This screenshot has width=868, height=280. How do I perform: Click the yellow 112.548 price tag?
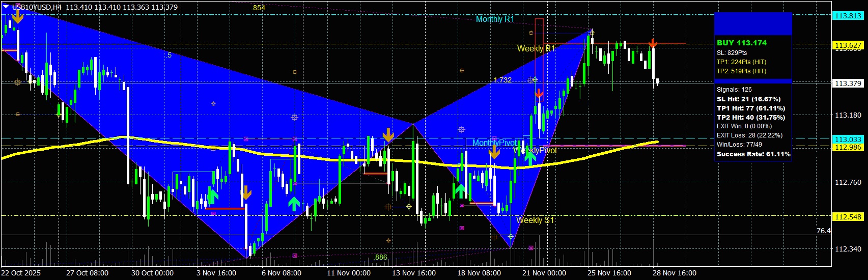pos(848,217)
